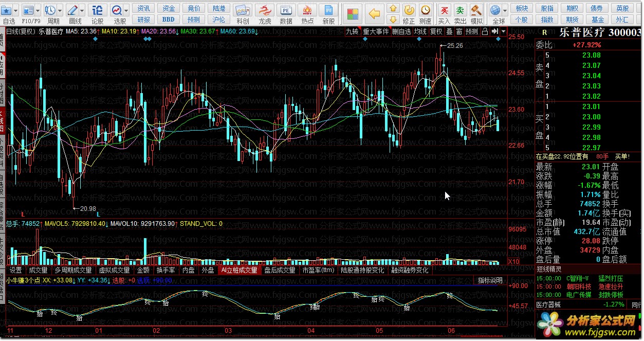The image size is (644, 341).
Task: Click the 竞价 auction button
Action: coord(194,8)
